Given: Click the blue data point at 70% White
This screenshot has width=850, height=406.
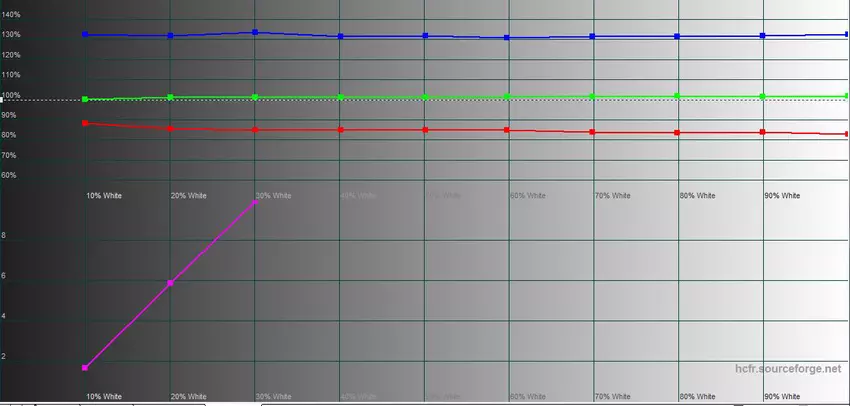Looking at the screenshot, I should 593,36.
